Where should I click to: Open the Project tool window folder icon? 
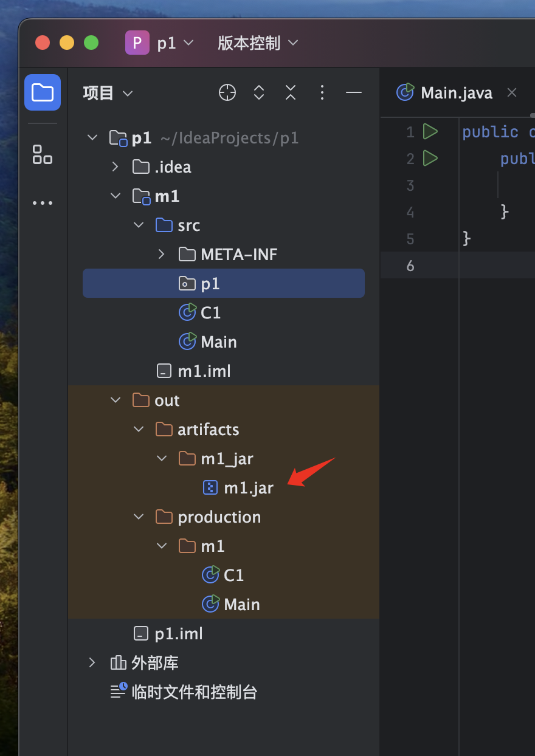[43, 92]
